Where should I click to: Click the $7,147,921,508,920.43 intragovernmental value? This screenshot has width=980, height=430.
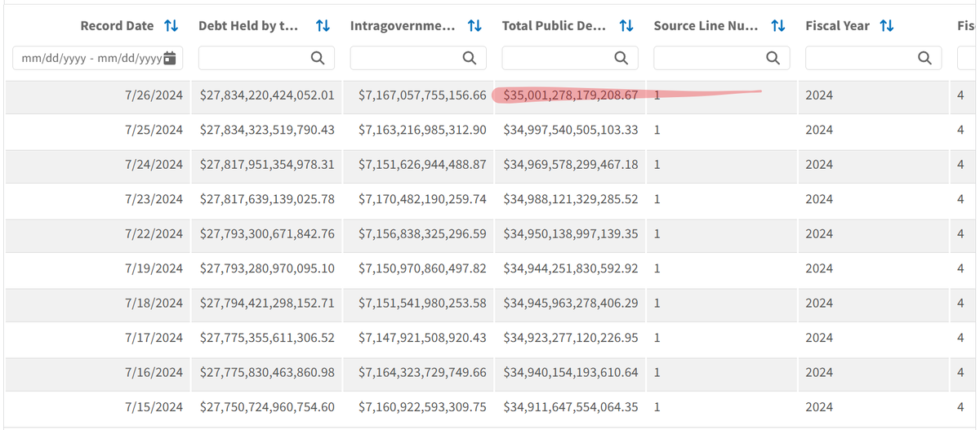coord(423,338)
